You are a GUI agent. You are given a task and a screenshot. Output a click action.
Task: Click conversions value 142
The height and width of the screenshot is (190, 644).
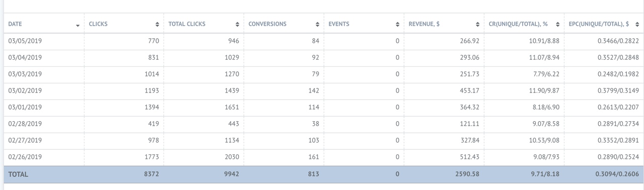313,90
